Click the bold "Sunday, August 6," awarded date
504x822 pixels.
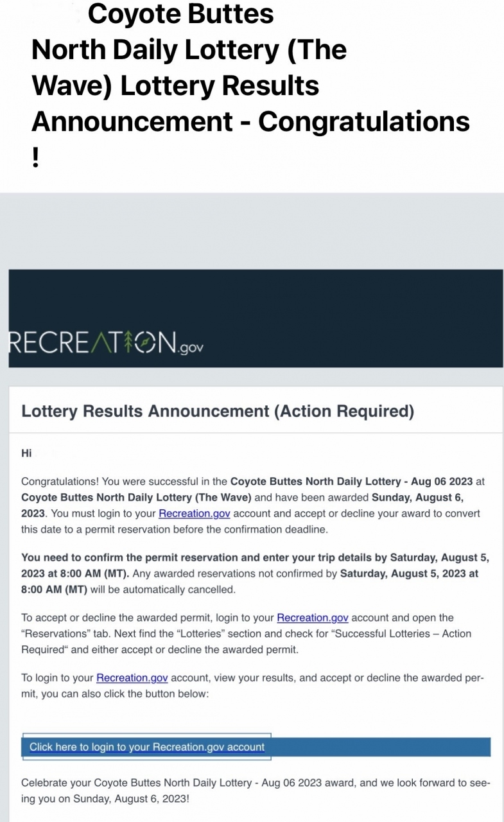(x=417, y=498)
